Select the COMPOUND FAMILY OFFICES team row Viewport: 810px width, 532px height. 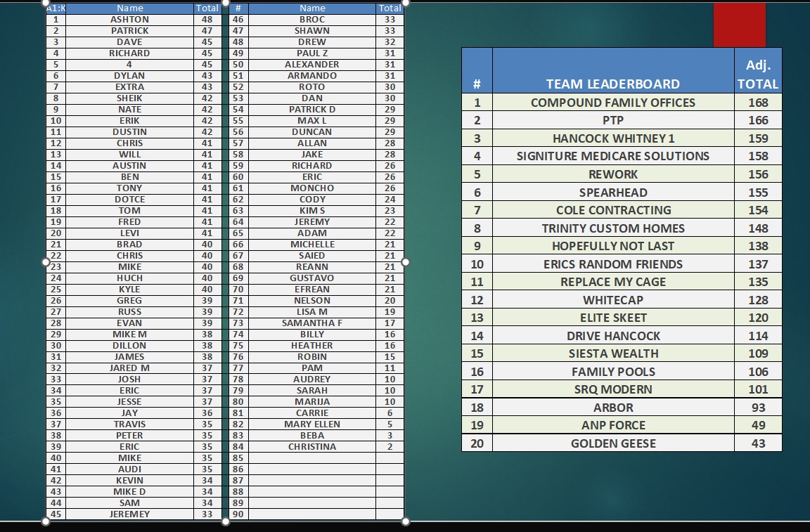[x=612, y=103]
